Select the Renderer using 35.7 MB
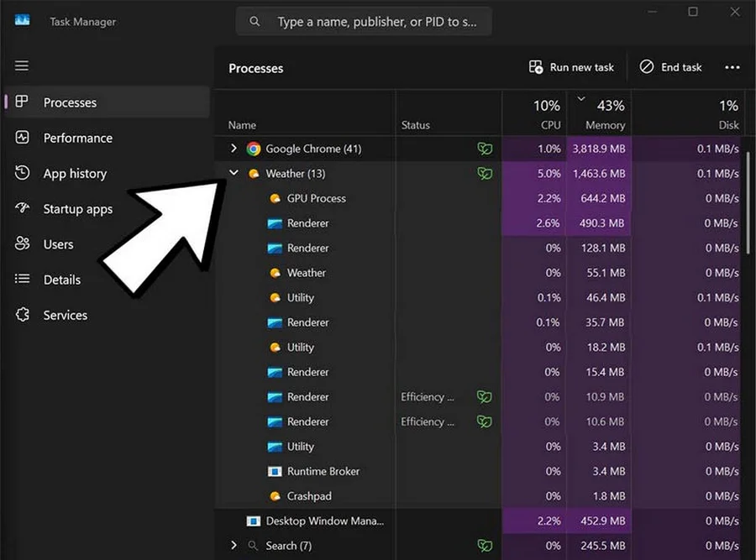This screenshot has height=560, width=756. point(477,322)
